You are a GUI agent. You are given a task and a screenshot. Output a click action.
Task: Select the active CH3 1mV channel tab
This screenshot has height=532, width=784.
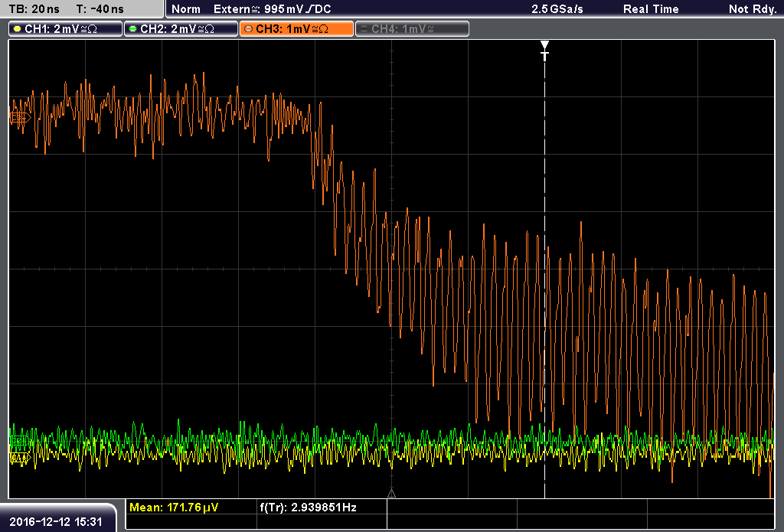(296, 29)
